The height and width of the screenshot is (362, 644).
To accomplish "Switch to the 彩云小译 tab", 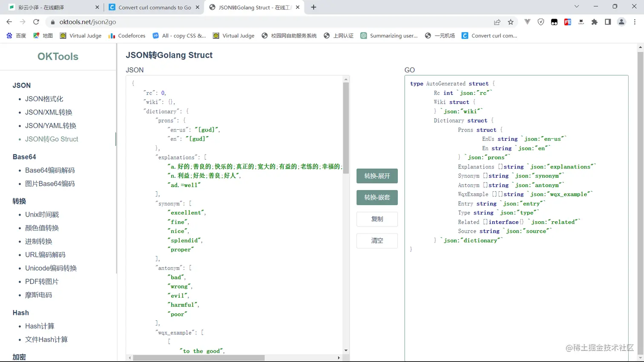I will click(53, 7).
